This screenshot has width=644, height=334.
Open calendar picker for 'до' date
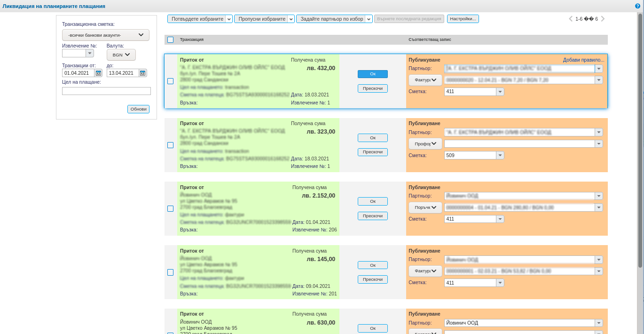point(143,73)
